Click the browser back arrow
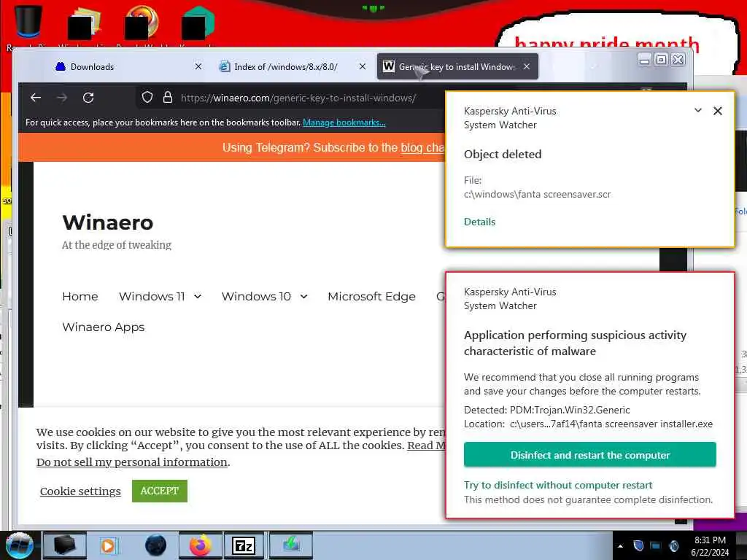The image size is (747, 560). click(x=36, y=98)
